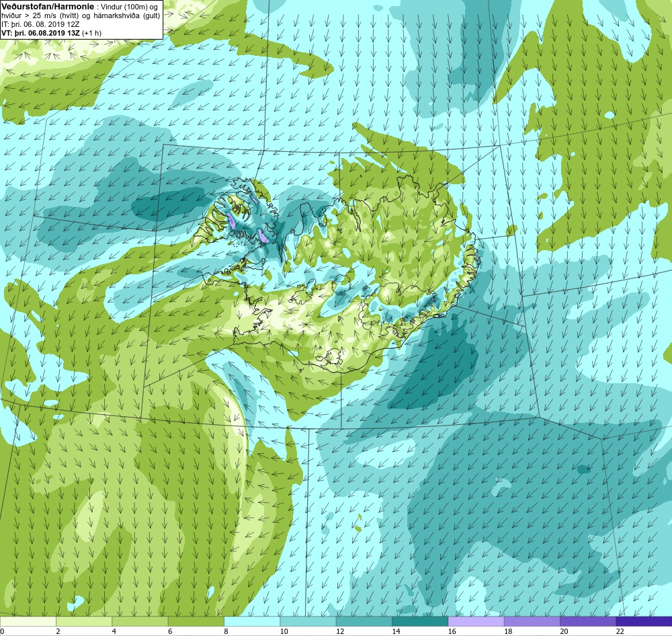Click the dark teal 14–16 m/s legend swatch
Image resolution: width=672 pixels, height=636 pixels.
(420, 621)
